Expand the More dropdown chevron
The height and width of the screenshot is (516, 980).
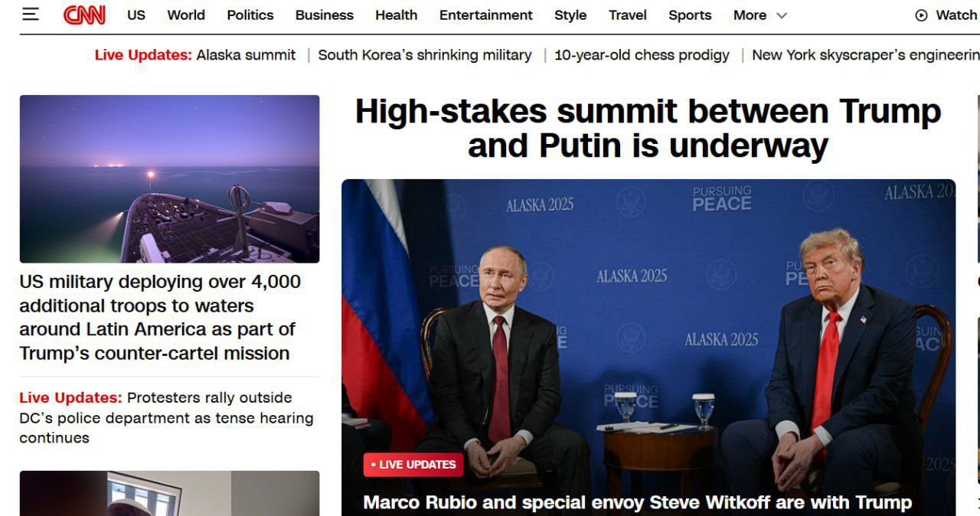tap(782, 15)
